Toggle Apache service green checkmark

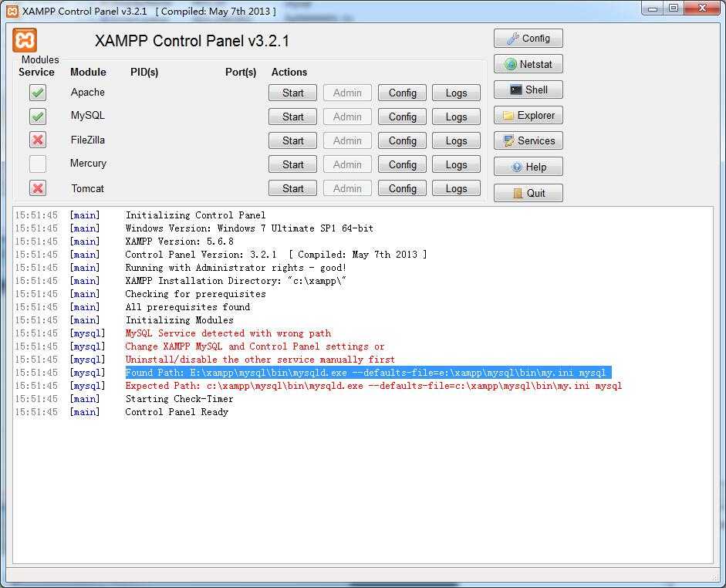click(38, 93)
